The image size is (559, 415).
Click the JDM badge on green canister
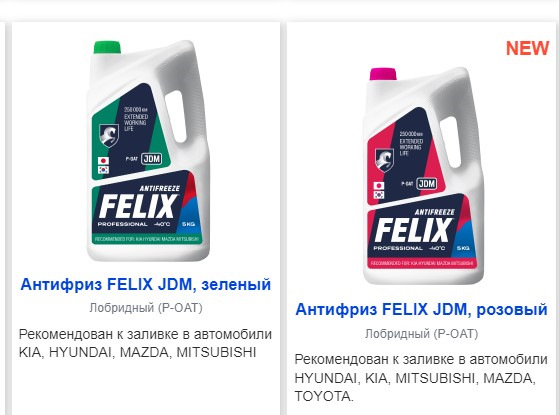pyautogui.click(x=152, y=159)
